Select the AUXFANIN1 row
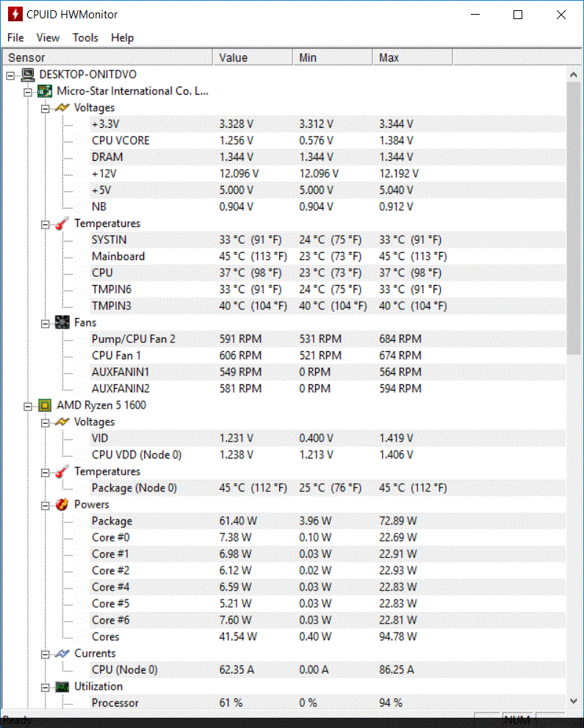This screenshot has height=728, width=584. tap(328, 372)
